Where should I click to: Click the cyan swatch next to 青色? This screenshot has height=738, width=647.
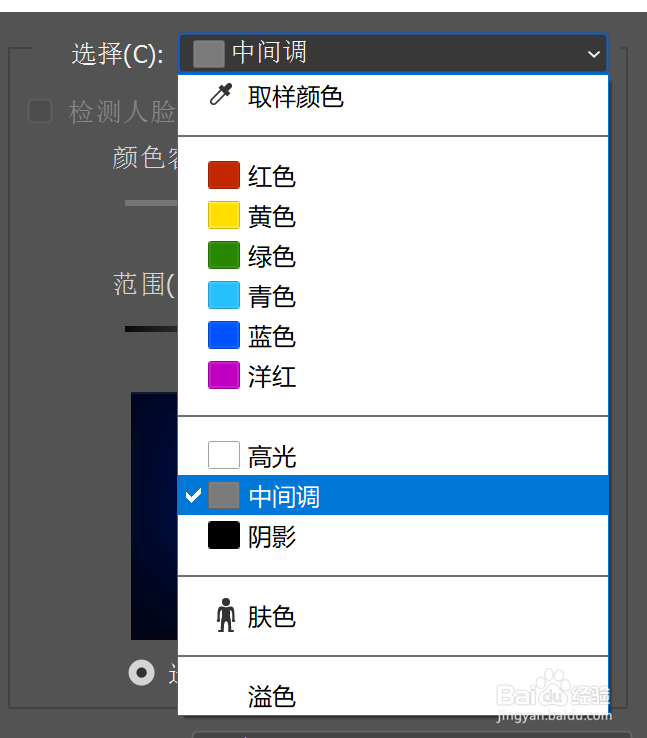click(x=224, y=296)
